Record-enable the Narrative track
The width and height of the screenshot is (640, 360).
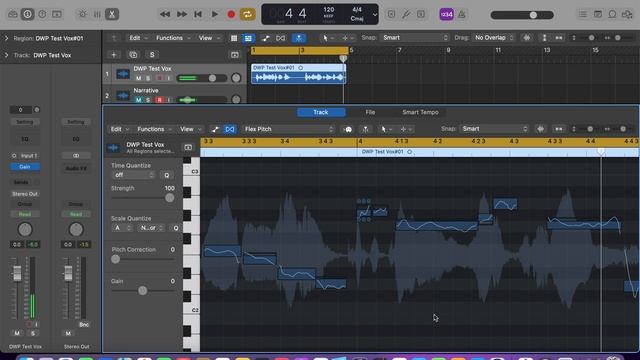click(x=160, y=100)
